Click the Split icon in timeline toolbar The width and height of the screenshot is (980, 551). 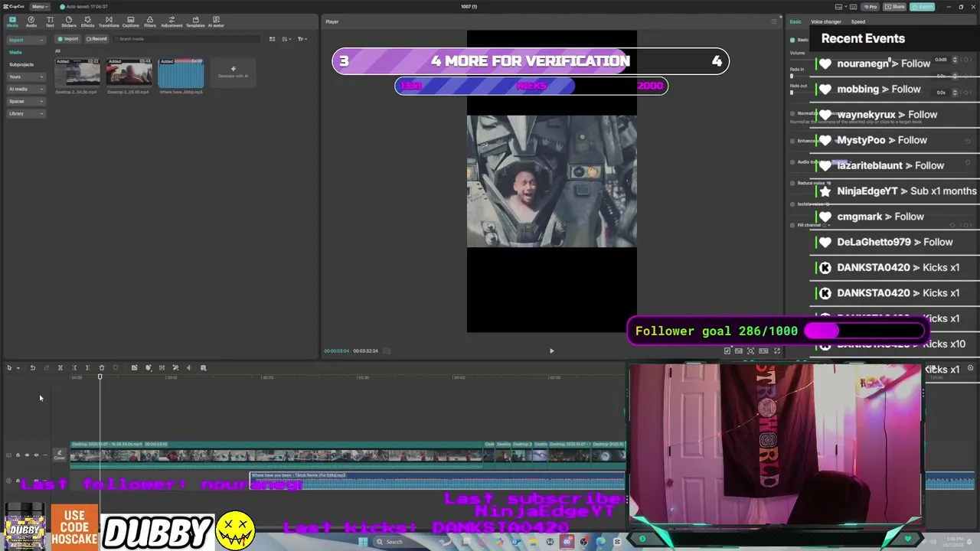point(60,368)
